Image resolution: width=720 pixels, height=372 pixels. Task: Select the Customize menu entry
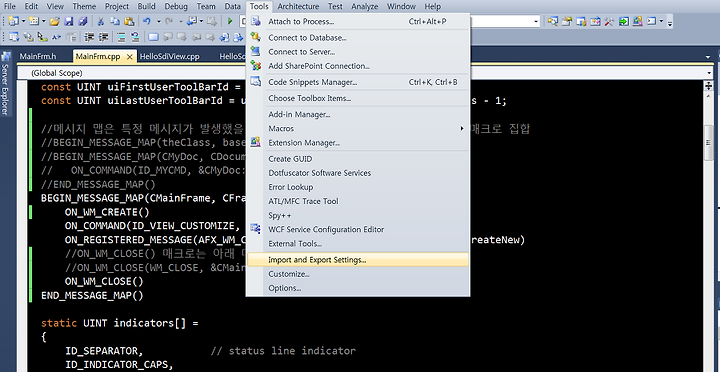[x=358, y=274]
